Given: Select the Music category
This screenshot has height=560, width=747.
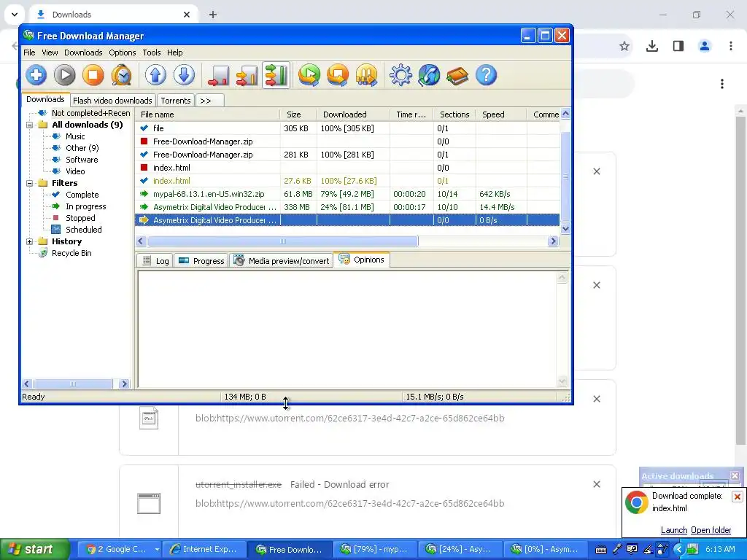Looking at the screenshot, I should [75, 136].
